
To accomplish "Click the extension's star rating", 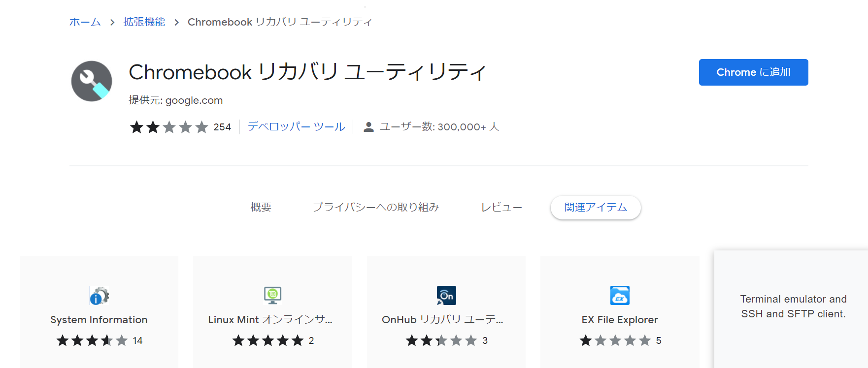I will (169, 127).
